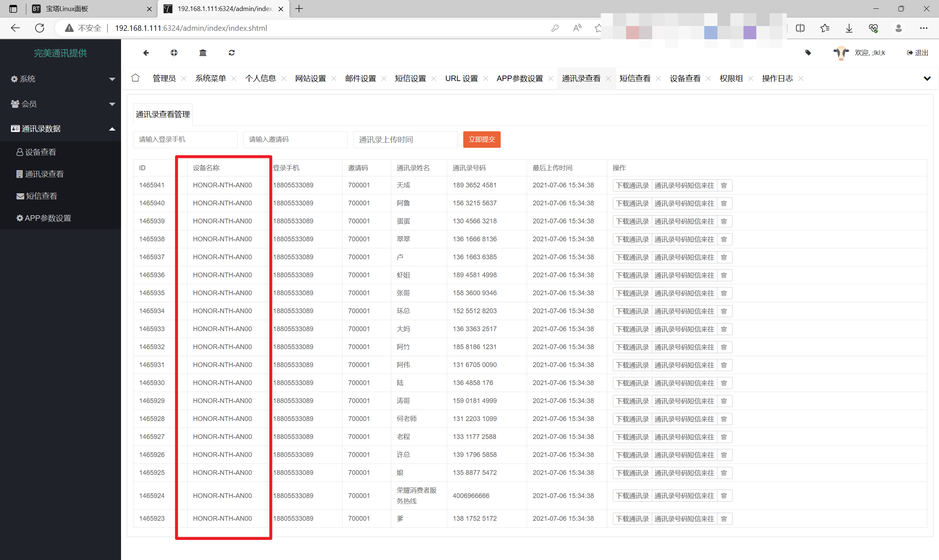The width and height of the screenshot is (939, 560).
Task: Expand the 系统 sidebar menu
Action: point(61,79)
